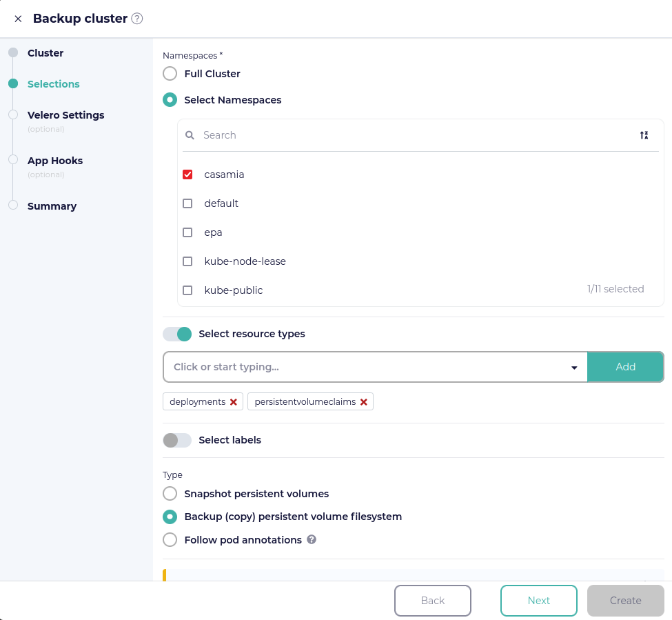Check the default namespace checkbox
Viewport: 672px width, 620px height.
tap(187, 203)
